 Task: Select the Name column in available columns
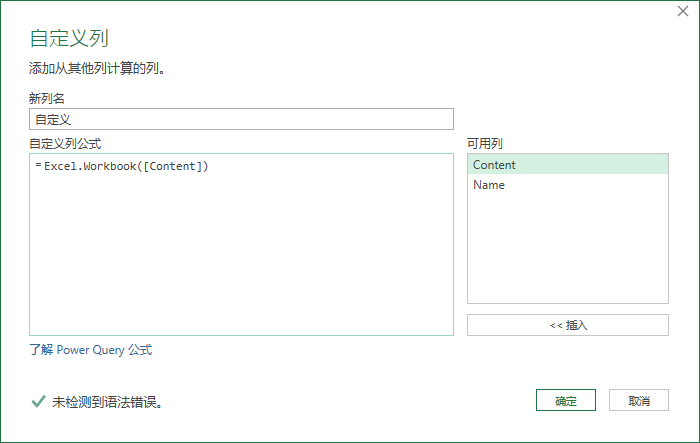568,185
